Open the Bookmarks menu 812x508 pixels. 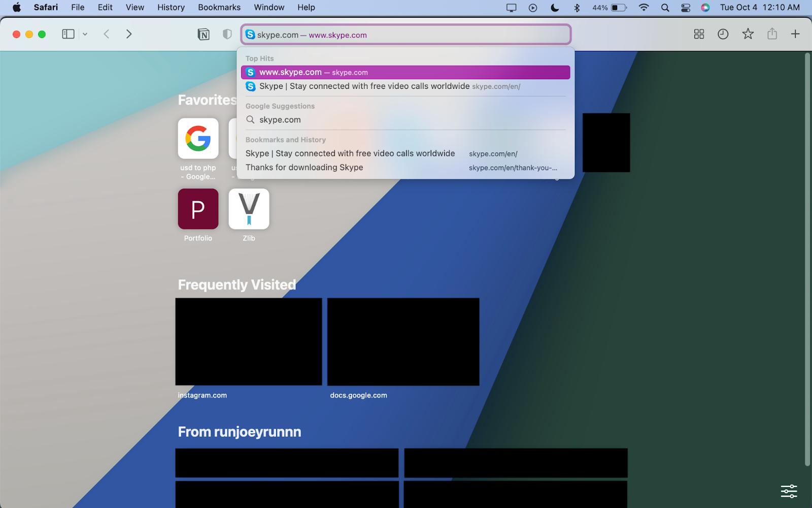pos(219,7)
